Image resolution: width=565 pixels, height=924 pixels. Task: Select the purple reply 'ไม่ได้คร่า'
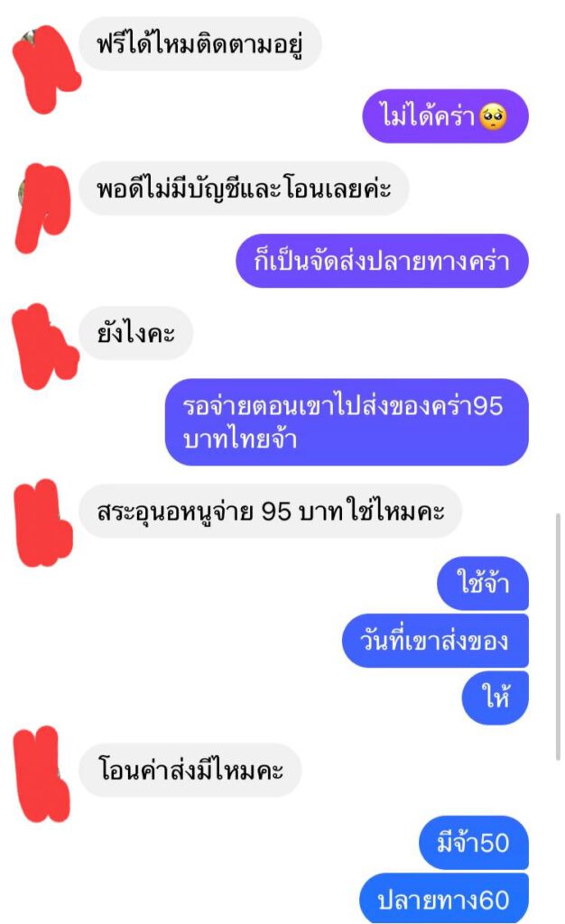(445, 116)
